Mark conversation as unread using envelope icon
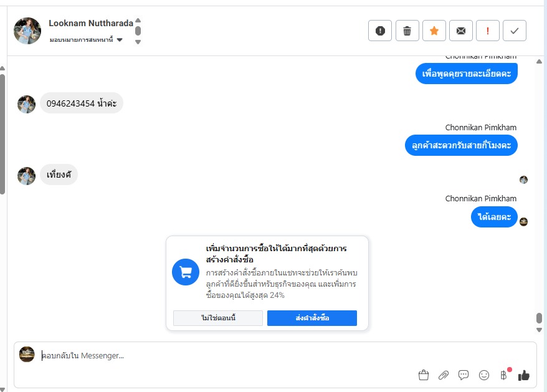Image resolution: width=547 pixels, height=392 pixels. [x=460, y=31]
